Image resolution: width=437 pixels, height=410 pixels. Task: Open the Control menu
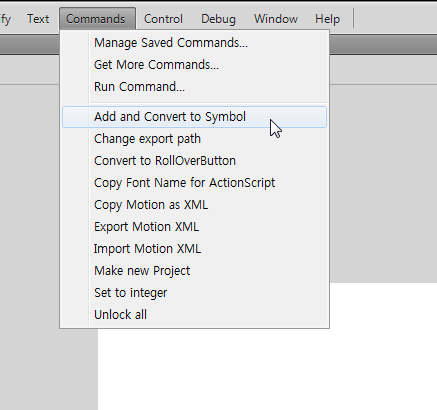tap(163, 19)
